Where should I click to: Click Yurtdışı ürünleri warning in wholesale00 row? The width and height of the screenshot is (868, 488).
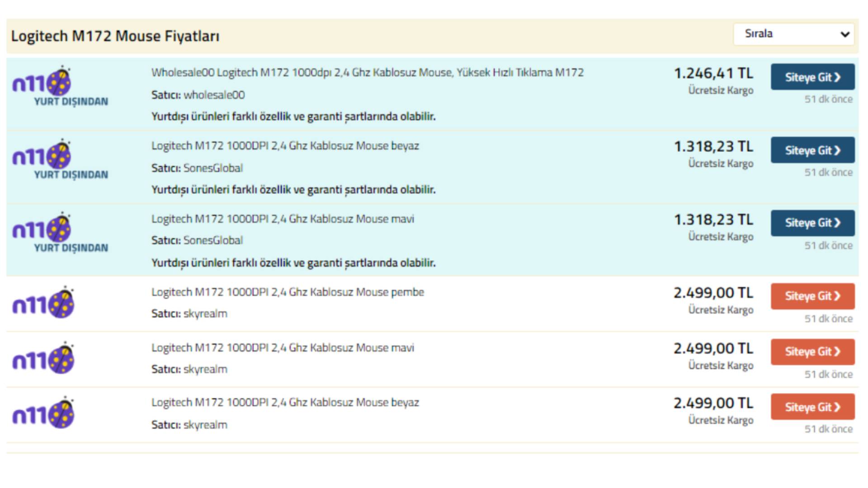coord(293,117)
